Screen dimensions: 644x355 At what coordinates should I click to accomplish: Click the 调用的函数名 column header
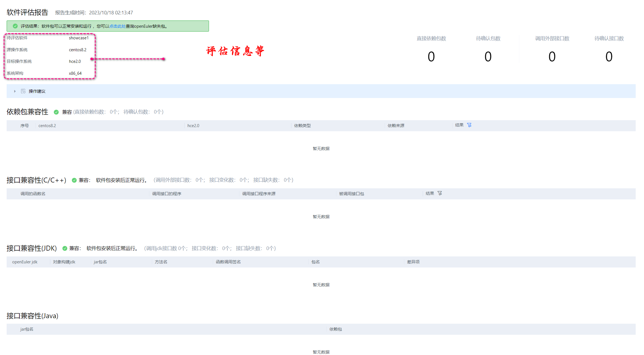pyautogui.click(x=33, y=194)
